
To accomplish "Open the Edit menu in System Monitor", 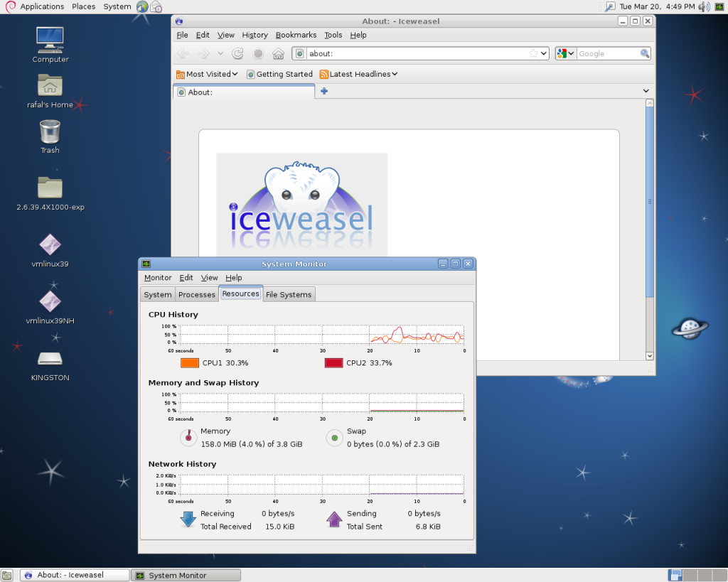I will click(186, 278).
